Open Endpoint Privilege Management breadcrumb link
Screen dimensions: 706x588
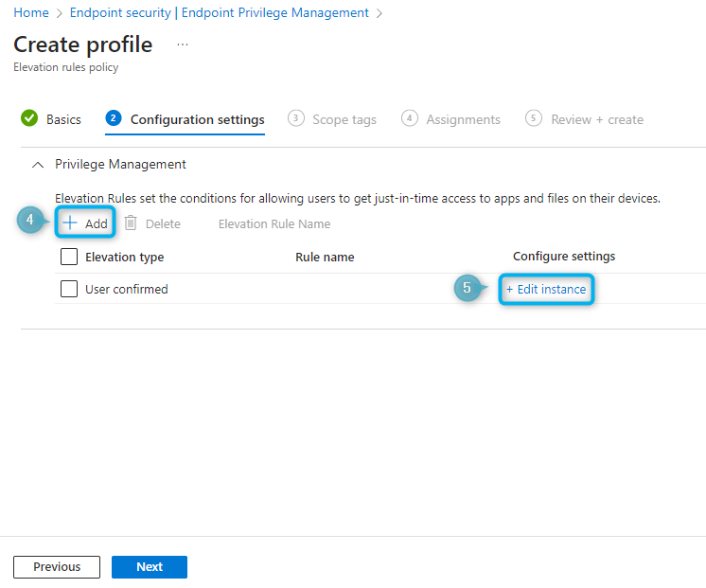point(220,13)
